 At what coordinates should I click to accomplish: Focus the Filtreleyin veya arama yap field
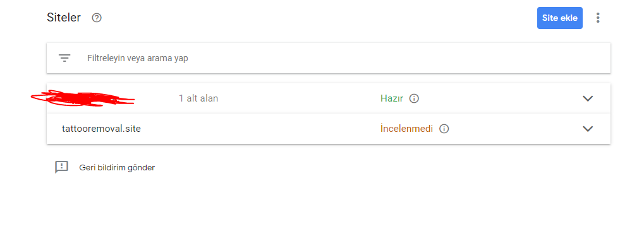click(x=329, y=58)
